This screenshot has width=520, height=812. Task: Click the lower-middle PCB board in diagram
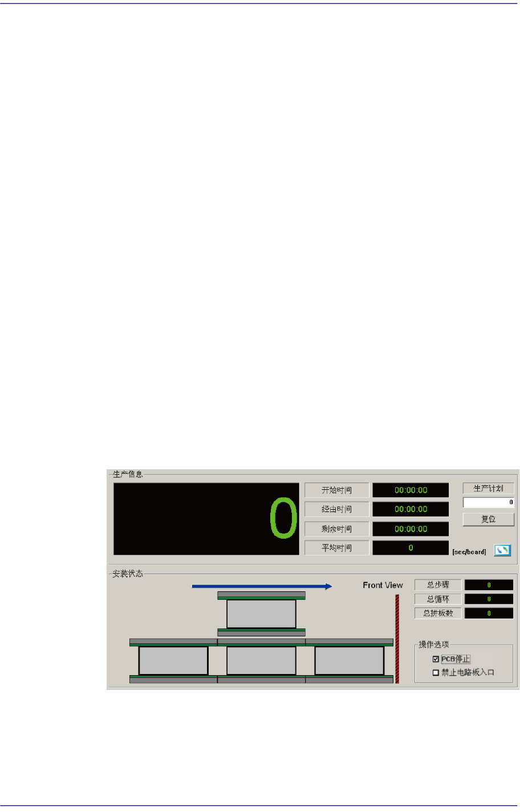pyautogui.click(x=261, y=661)
